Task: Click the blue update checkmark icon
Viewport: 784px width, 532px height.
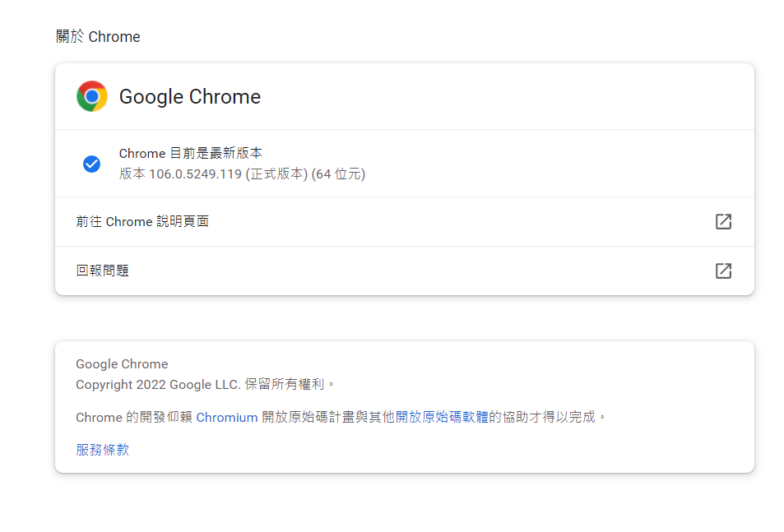Action: tap(91, 164)
